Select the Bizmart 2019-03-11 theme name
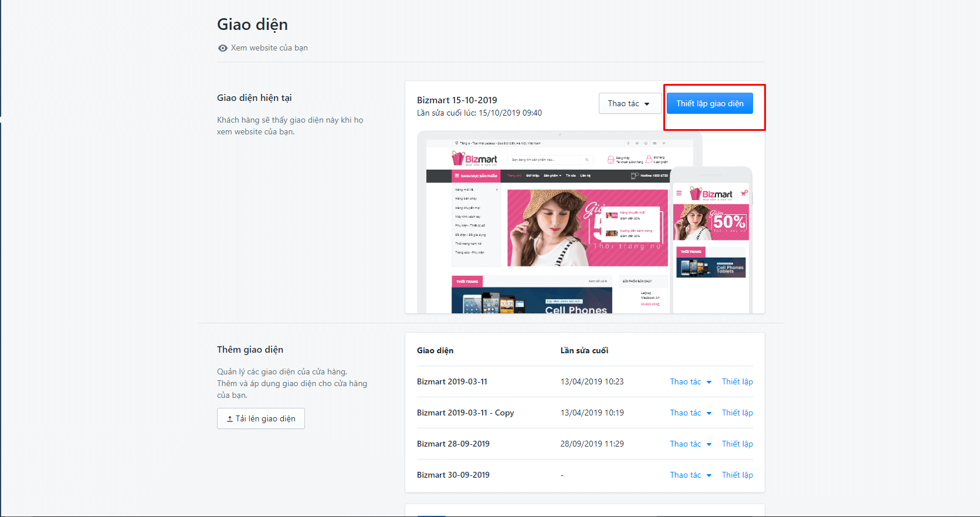 452,381
